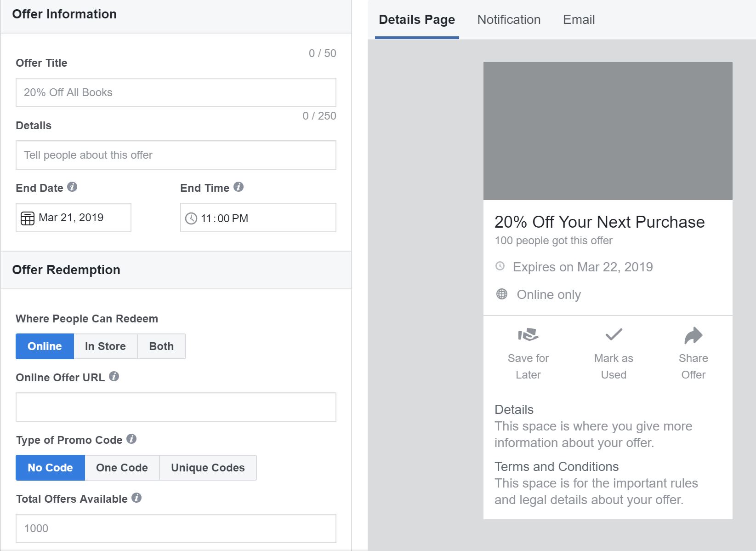This screenshot has height=551, width=756.
Task: Select the No Code button
Action: 50,468
